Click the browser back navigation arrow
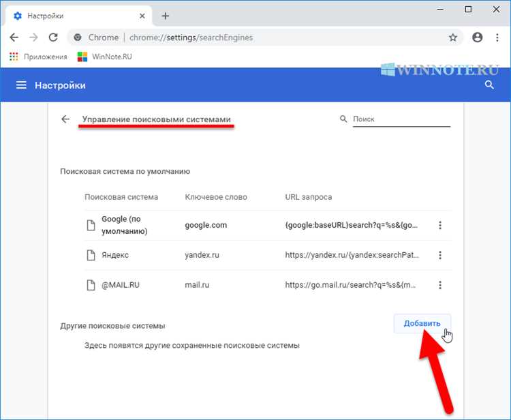This screenshot has width=511, height=420. pyautogui.click(x=14, y=37)
